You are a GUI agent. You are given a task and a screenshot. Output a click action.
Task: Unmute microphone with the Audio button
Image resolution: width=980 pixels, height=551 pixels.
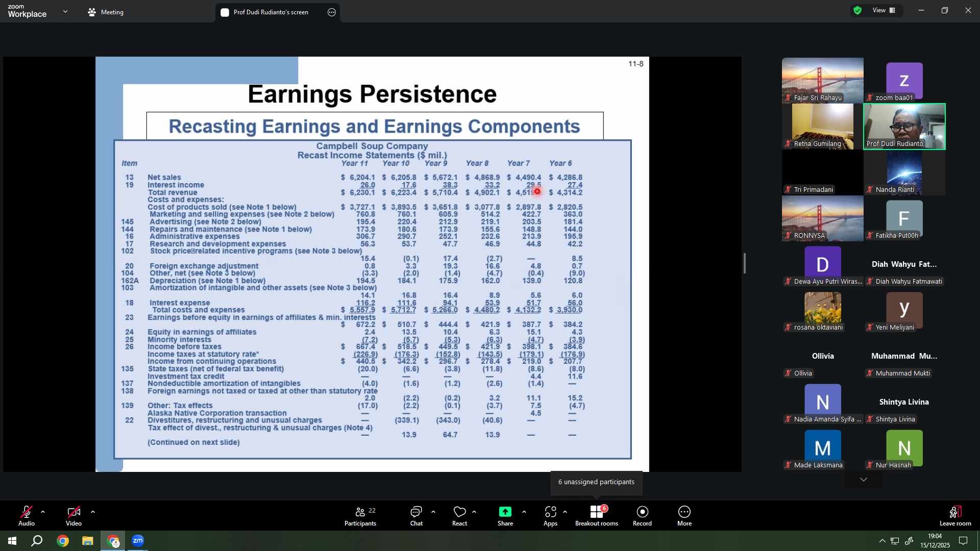tap(27, 516)
